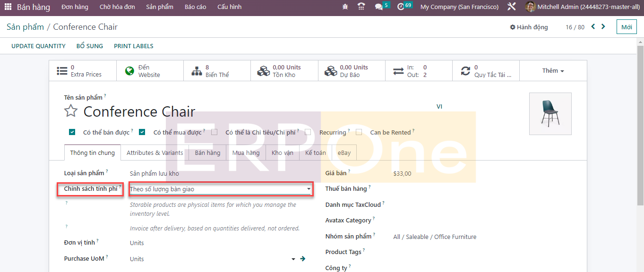The width and height of the screenshot is (644, 272).
Task: Toggle the Có thể bán được checkbox
Action: point(72,132)
